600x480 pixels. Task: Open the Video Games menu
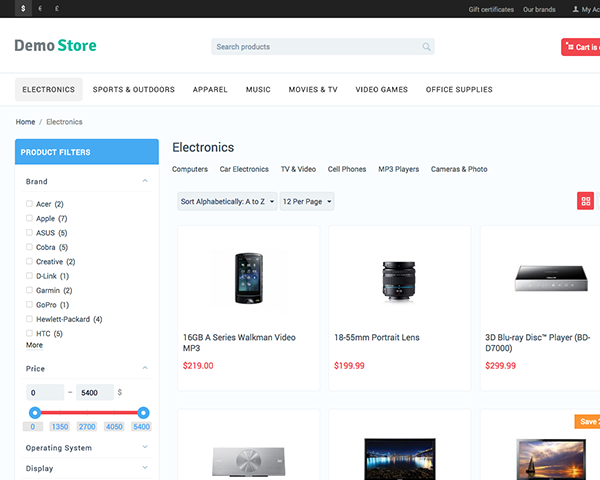point(382,90)
